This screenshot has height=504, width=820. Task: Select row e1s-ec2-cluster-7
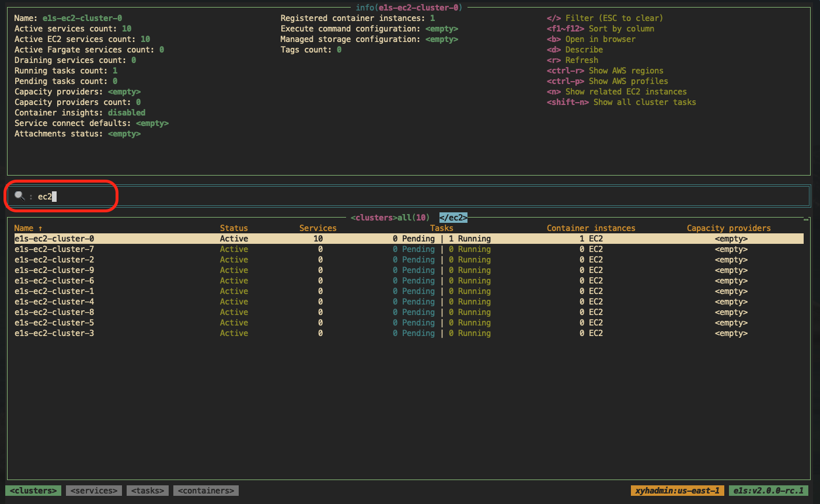[x=409, y=249]
